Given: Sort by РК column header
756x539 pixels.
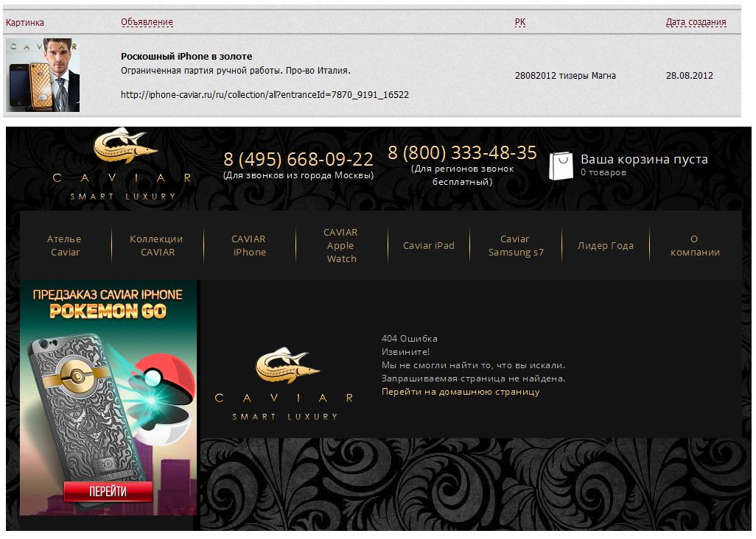Looking at the screenshot, I should [x=519, y=21].
